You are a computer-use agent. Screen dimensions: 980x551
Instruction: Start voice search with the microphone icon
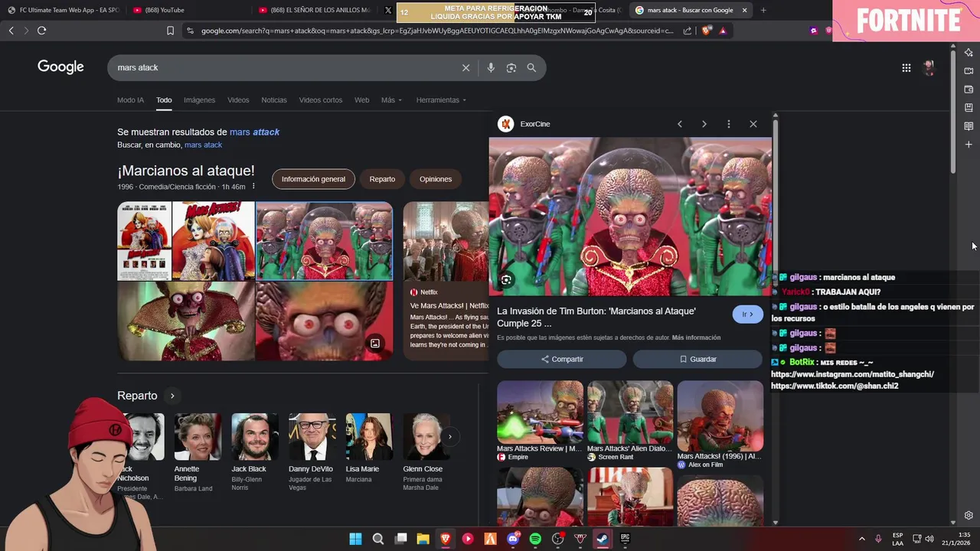tap(491, 67)
